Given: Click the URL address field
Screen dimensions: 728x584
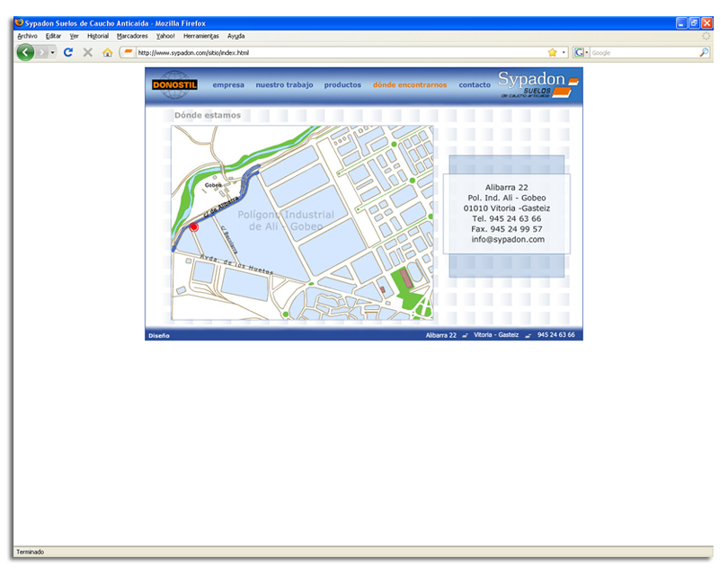Looking at the screenshot, I should (341, 52).
